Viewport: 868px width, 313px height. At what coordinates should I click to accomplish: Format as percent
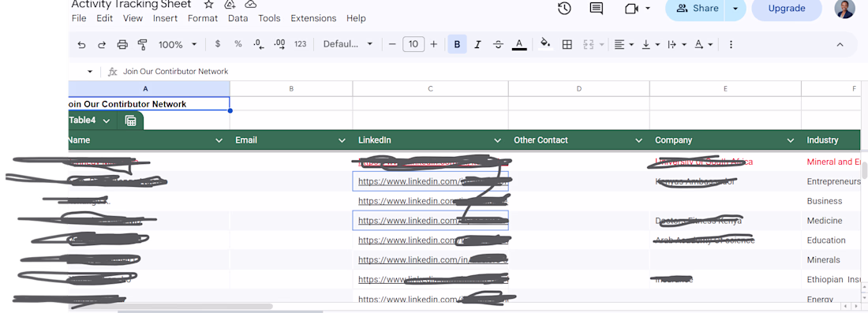coord(238,44)
